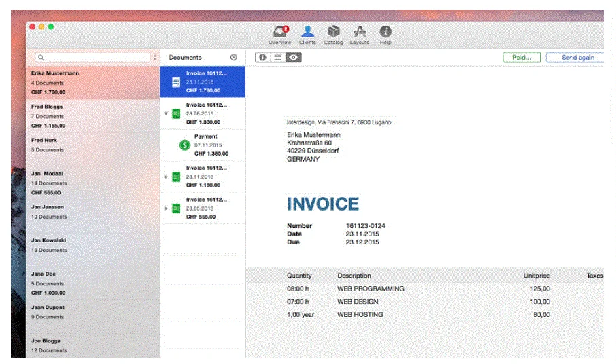Click invoice number 161123-0124
This screenshot has height=364, width=616.
pyautogui.click(x=365, y=226)
